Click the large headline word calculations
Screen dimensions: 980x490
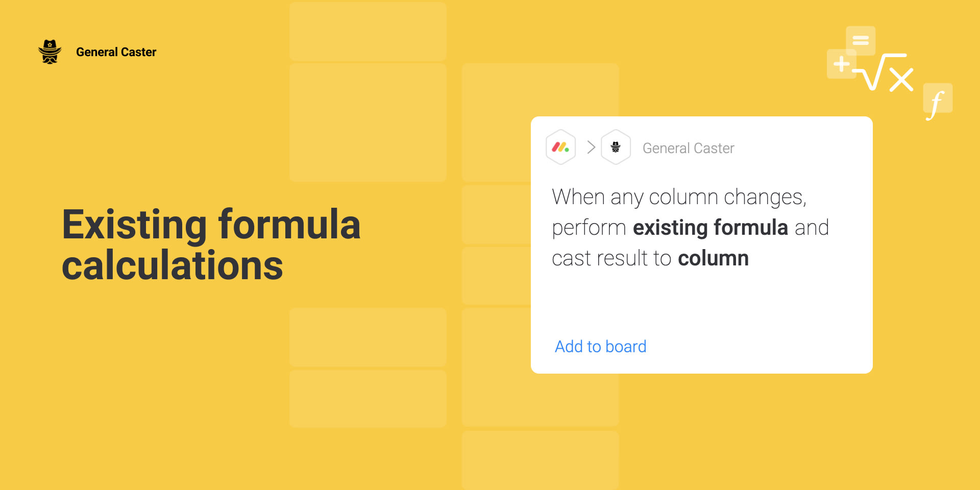[172, 265]
